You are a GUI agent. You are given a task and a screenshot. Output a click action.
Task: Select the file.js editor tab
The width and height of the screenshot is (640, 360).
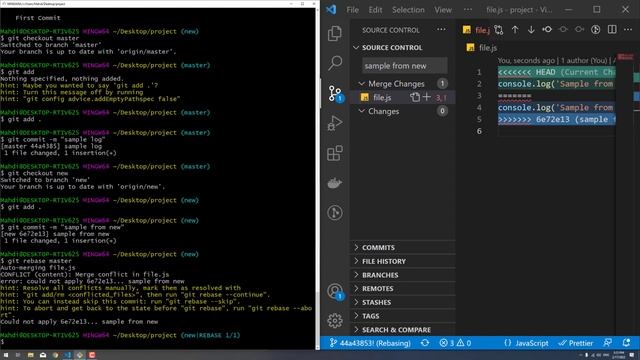coord(476,30)
